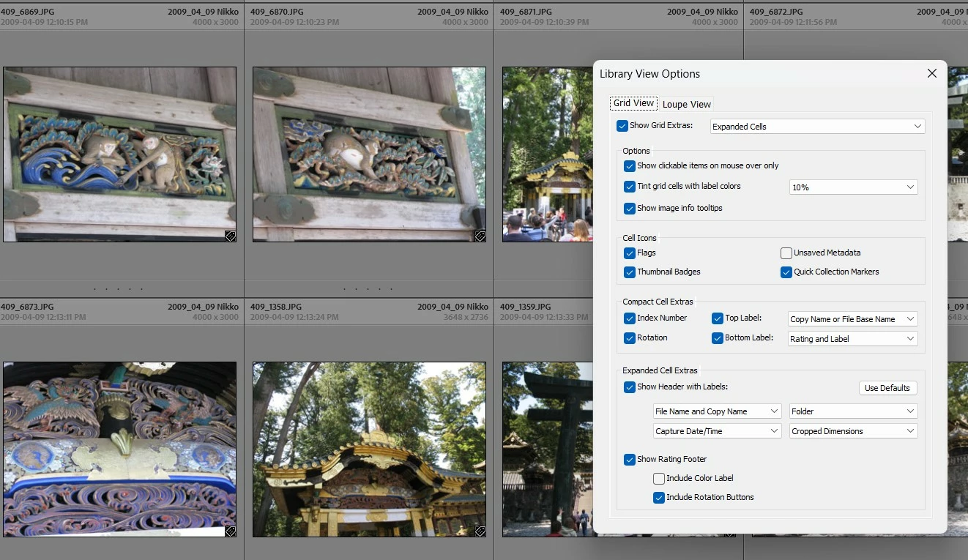
Task: Select the 409_6870.JPG carving thumbnail
Action: click(369, 154)
